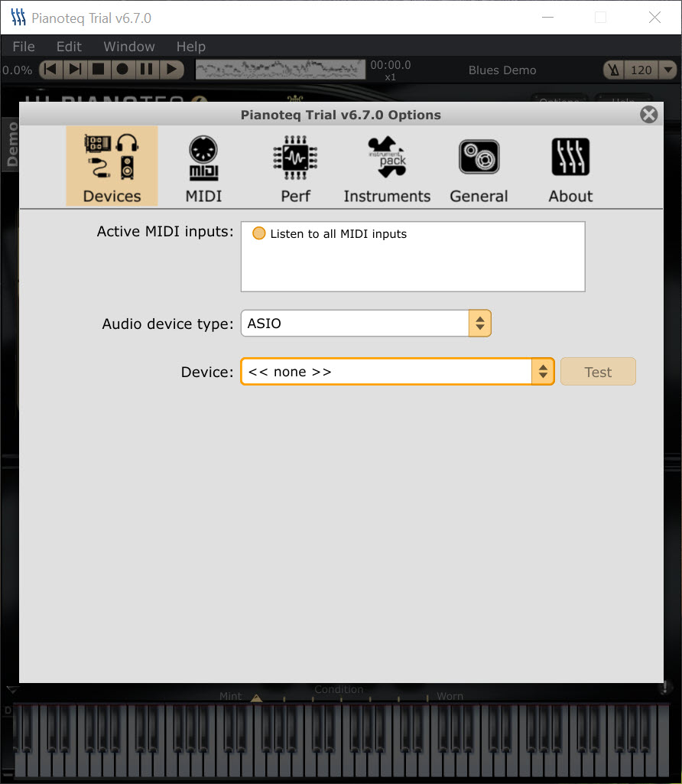
Task: Pause playback
Action: [146, 69]
